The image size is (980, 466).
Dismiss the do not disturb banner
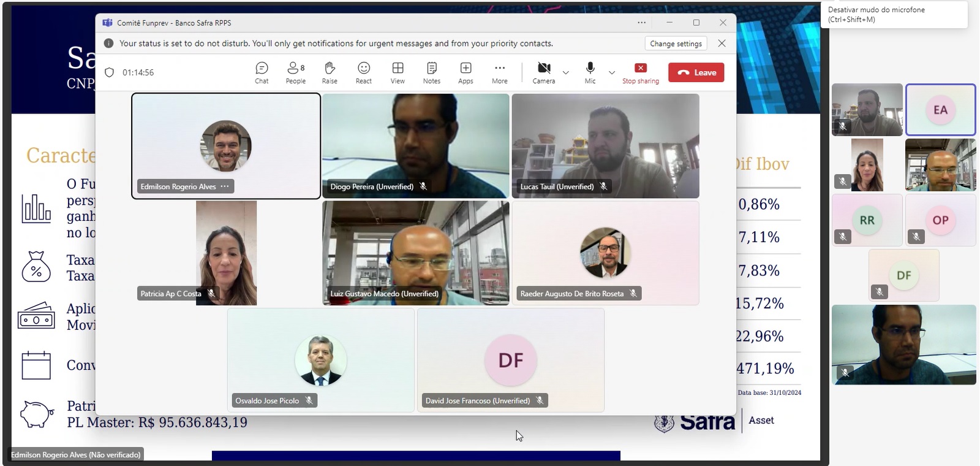coord(722,44)
